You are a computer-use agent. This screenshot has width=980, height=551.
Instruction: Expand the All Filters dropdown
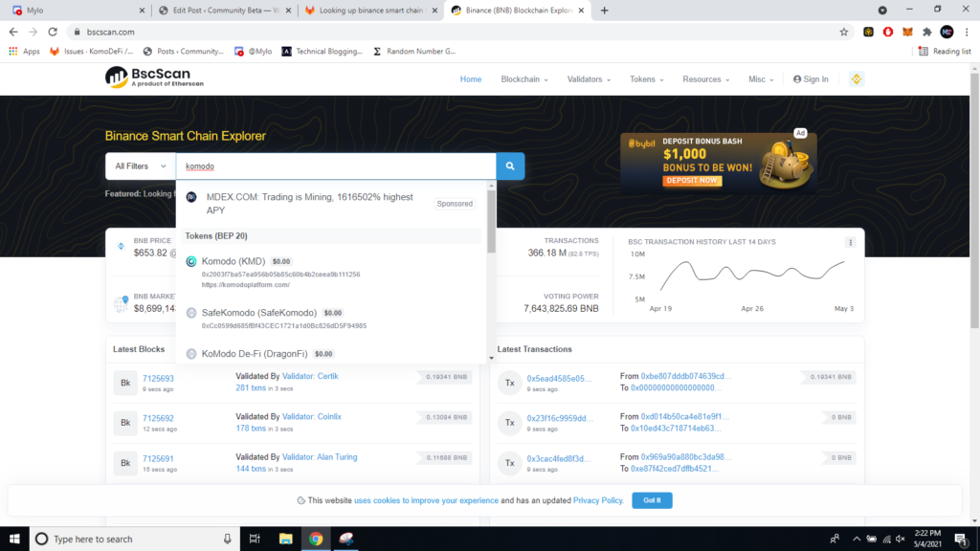[140, 166]
